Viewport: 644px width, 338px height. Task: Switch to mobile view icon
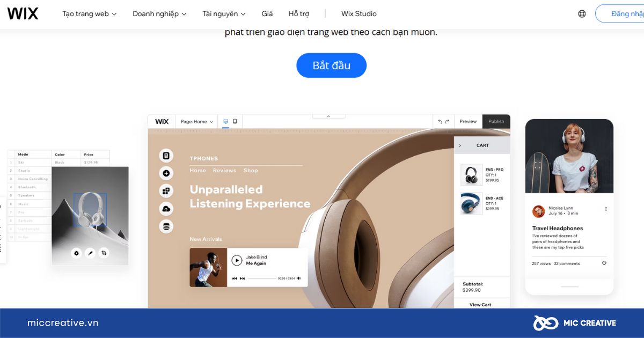[x=235, y=122]
